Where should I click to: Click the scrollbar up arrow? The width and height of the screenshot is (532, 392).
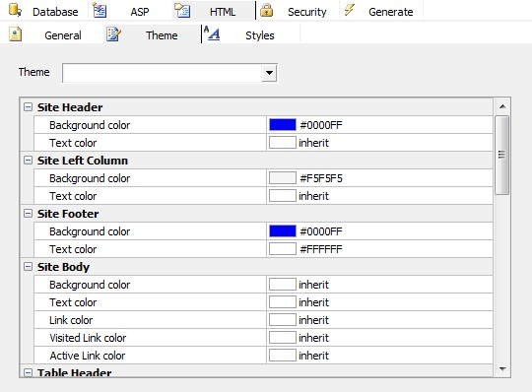(x=502, y=106)
